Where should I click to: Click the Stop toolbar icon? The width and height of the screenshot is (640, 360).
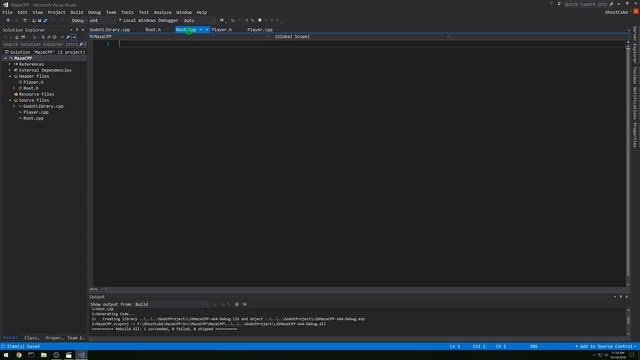click(260, 20)
